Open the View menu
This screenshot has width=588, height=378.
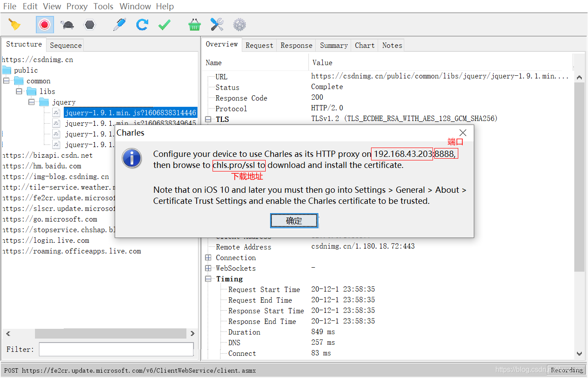point(52,6)
